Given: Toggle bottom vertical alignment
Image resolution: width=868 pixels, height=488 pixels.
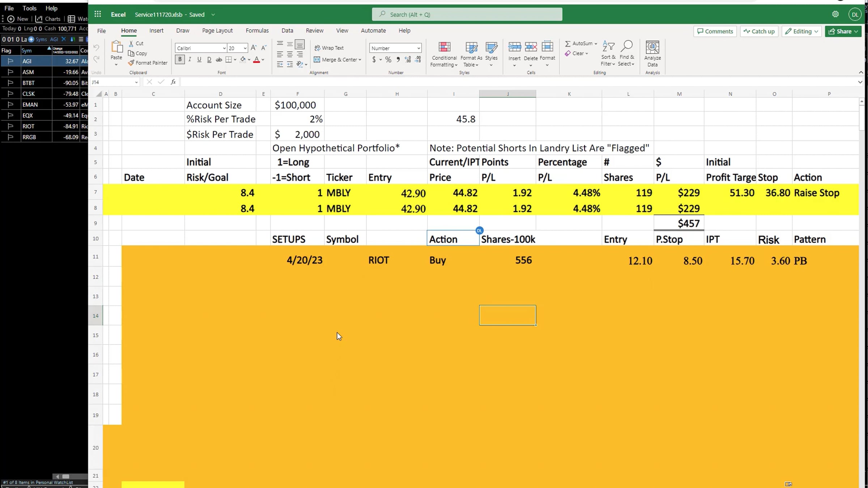Looking at the screenshot, I should click(299, 44).
